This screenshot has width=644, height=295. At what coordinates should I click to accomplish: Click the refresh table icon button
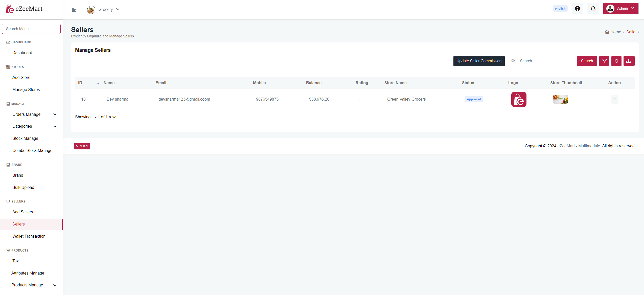616,61
